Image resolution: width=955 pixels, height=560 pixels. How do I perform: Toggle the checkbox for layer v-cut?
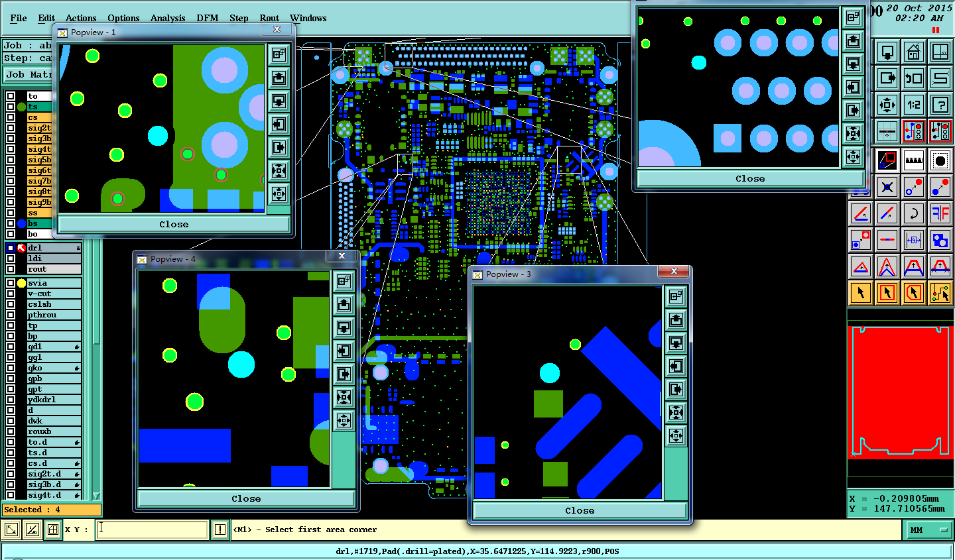[11, 294]
